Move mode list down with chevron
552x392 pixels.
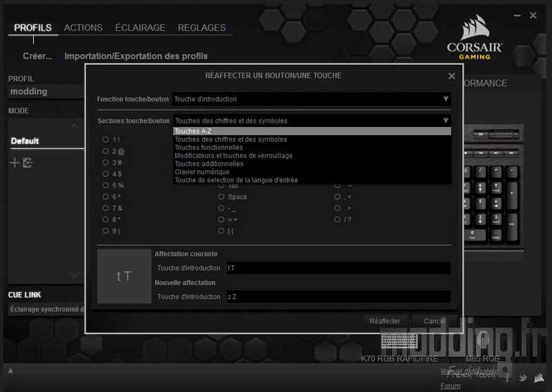tap(75, 275)
